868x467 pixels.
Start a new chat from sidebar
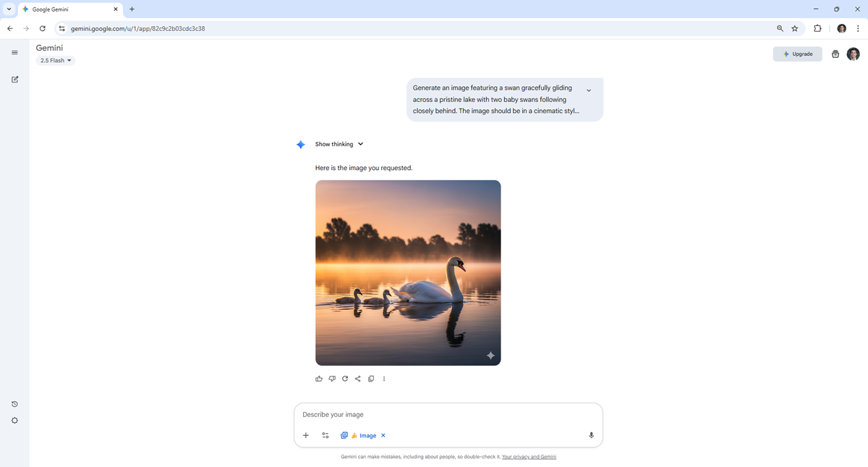[14, 80]
